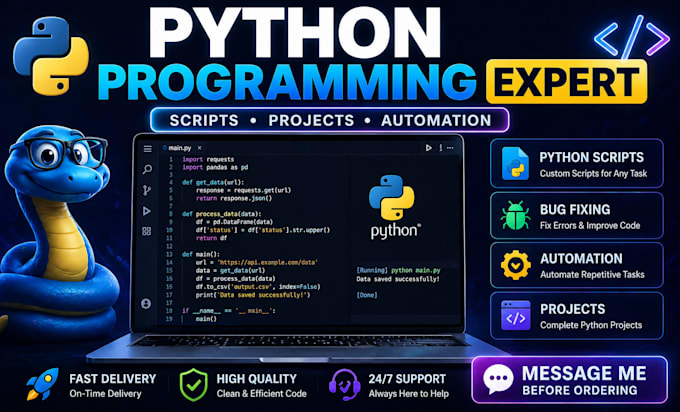
Task: Open the Bug Fixing service card
Action: (x=577, y=216)
